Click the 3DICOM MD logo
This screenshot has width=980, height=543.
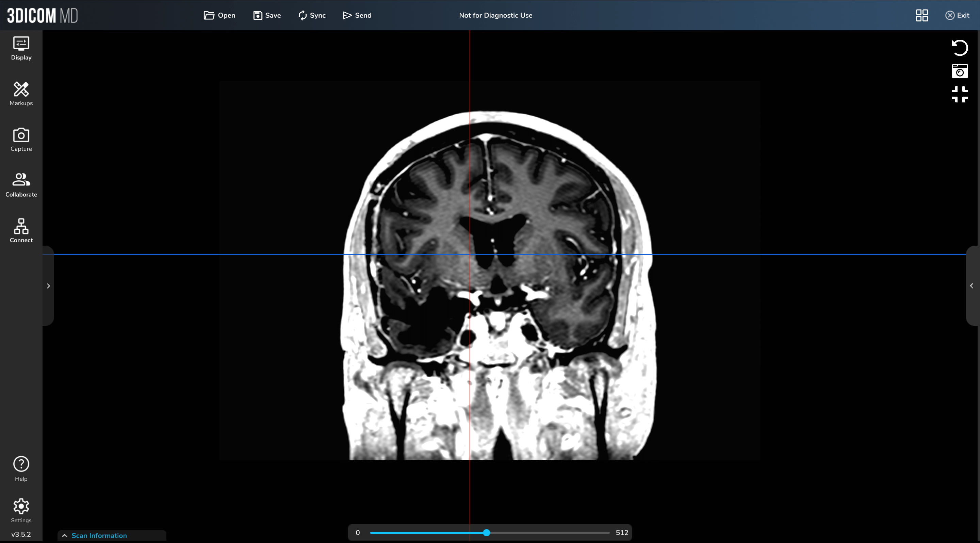pyautogui.click(x=43, y=15)
